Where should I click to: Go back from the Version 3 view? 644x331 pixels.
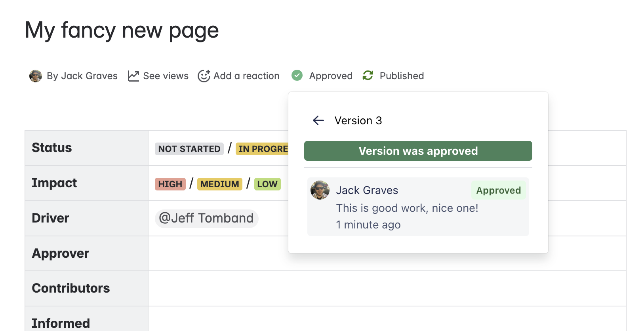318,120
